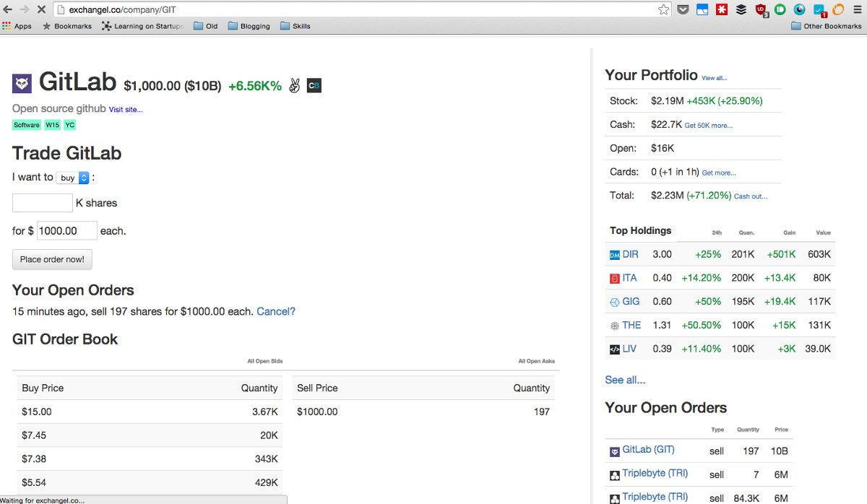This screenshot has width=867, height=504.
Task: Click All Open Asks link
Action: point(537,361)
